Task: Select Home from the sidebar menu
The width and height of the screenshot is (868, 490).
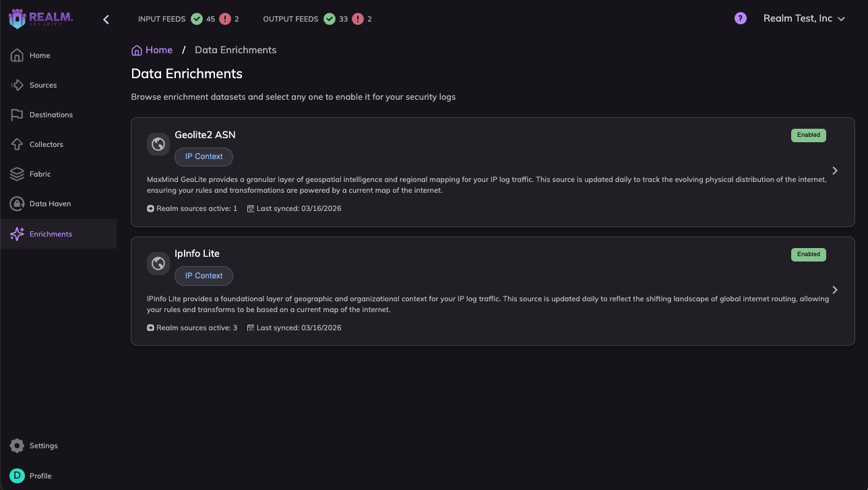Action: pyautogui.click(x=40, y=55)
